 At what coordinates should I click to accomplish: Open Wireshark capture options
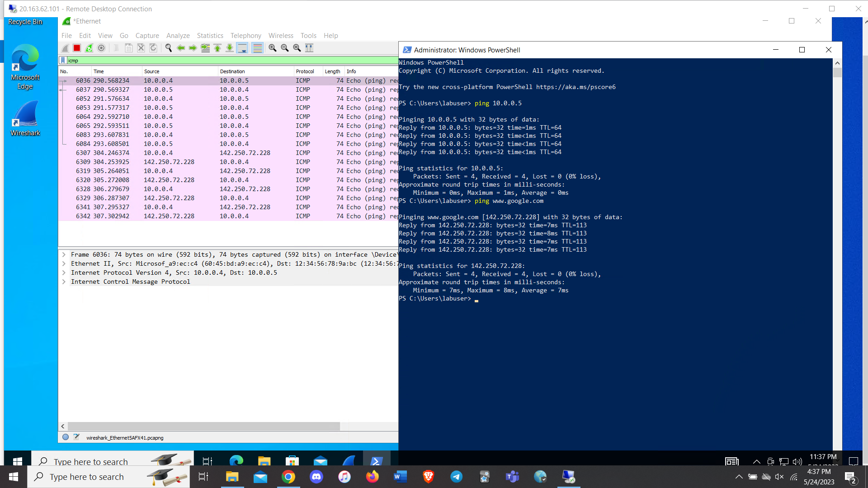pyautogui.click(x=101, y=48)
